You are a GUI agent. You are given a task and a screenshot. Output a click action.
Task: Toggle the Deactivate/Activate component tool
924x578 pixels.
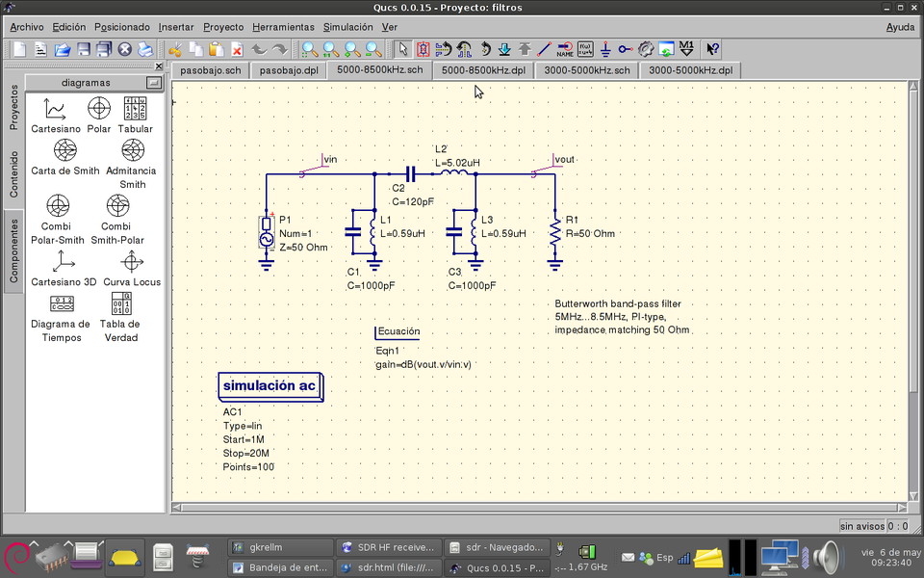(x=423, y=49)
